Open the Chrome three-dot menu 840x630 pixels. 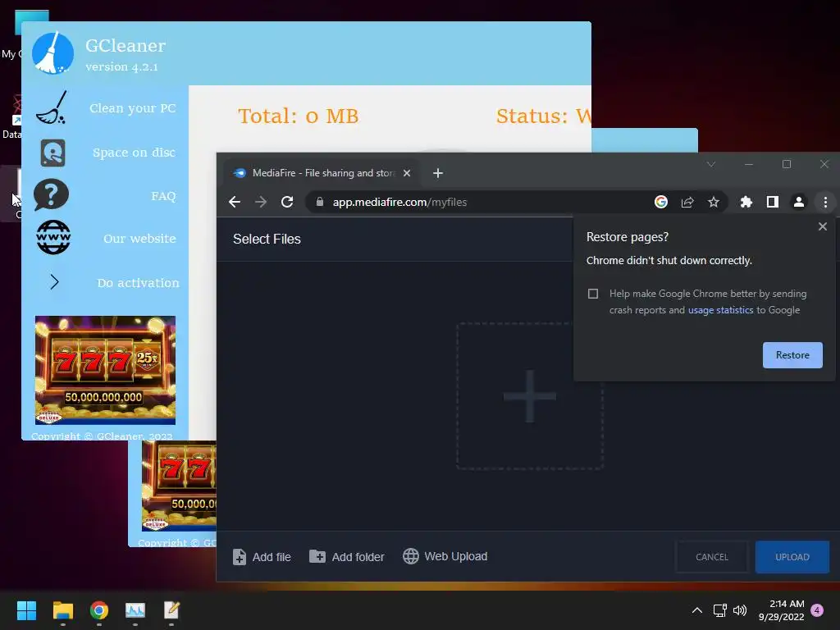point(825,202)
